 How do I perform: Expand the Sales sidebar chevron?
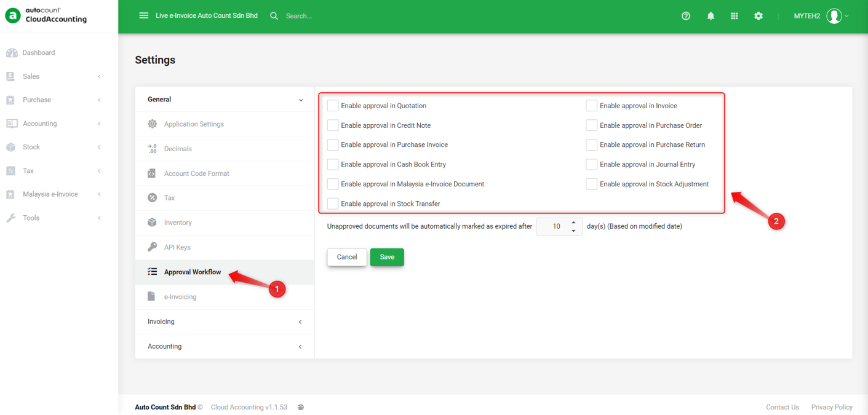tap(99, 77)
